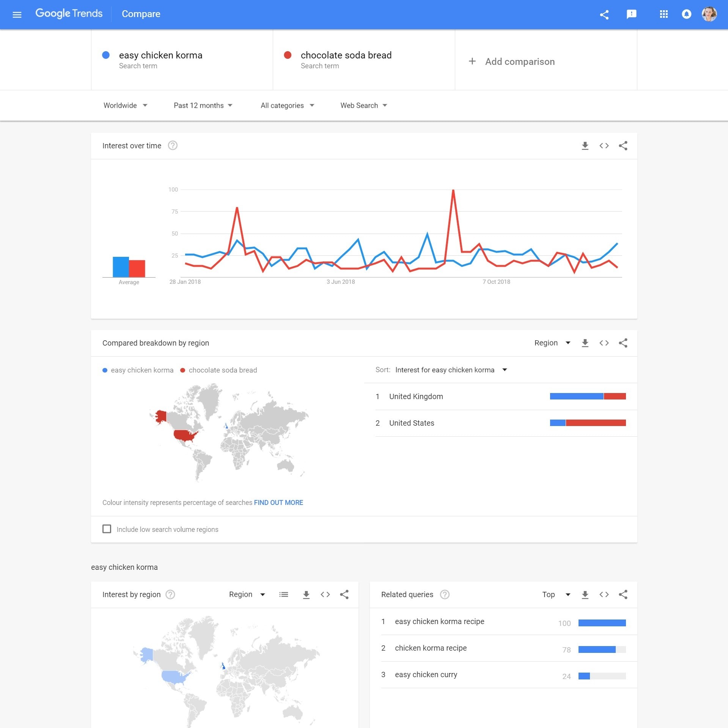Click the red peak at 100 in chart
This screenshot has height=728, width=728.
453,190
